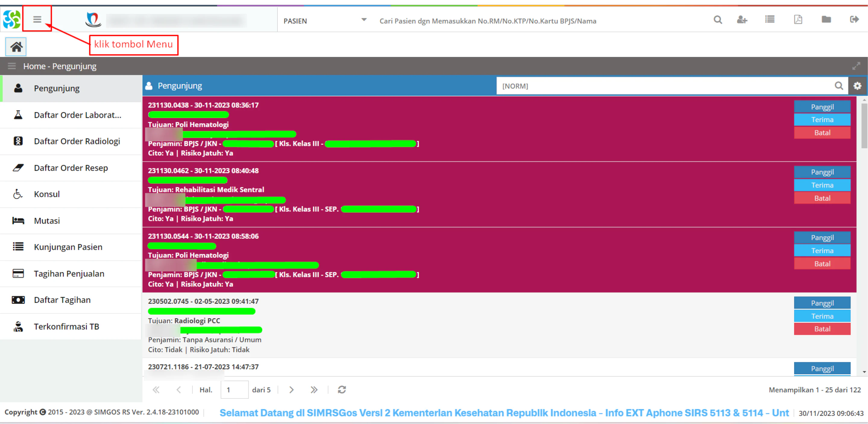Click Terima for visit 230502.0745

coord(822,316)
